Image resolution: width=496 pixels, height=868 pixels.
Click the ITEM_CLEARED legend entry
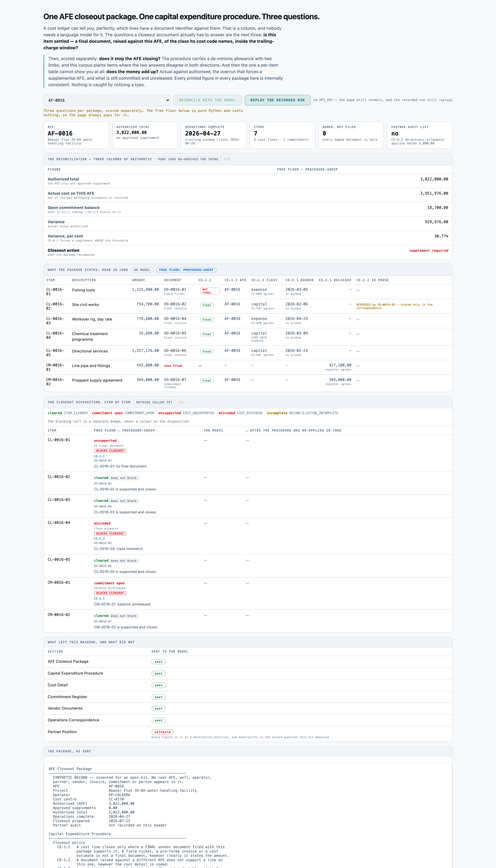tap(67, 413)
